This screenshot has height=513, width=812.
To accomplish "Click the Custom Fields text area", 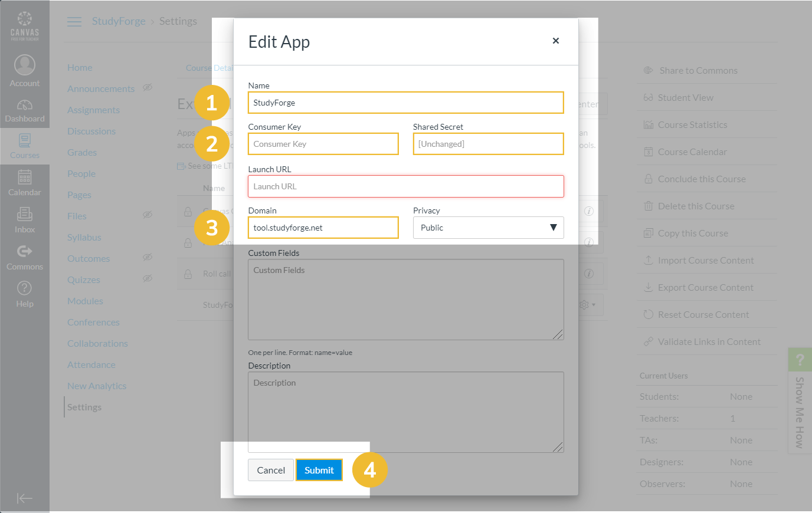I will [x=406, y=300].
